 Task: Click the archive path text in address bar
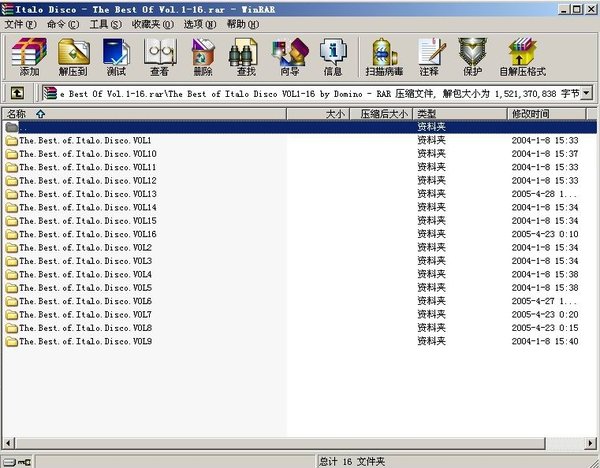(x=320, y=93)
